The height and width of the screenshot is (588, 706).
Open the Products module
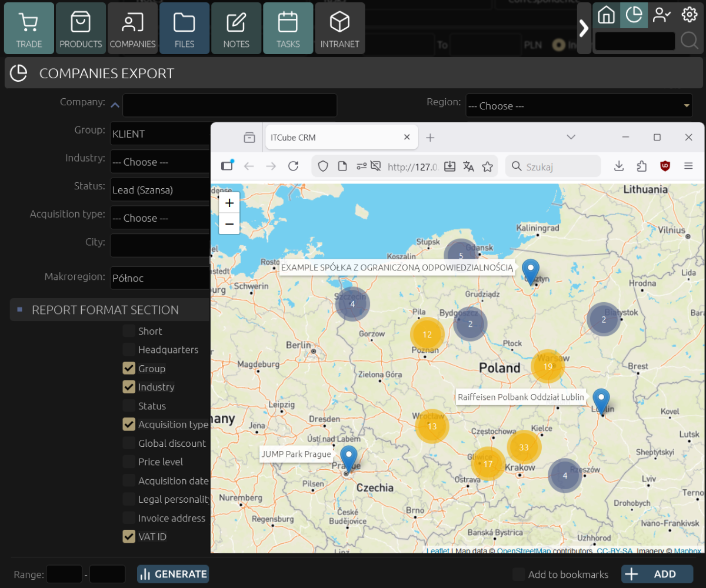pyautogui.click(x=81, y=28)
